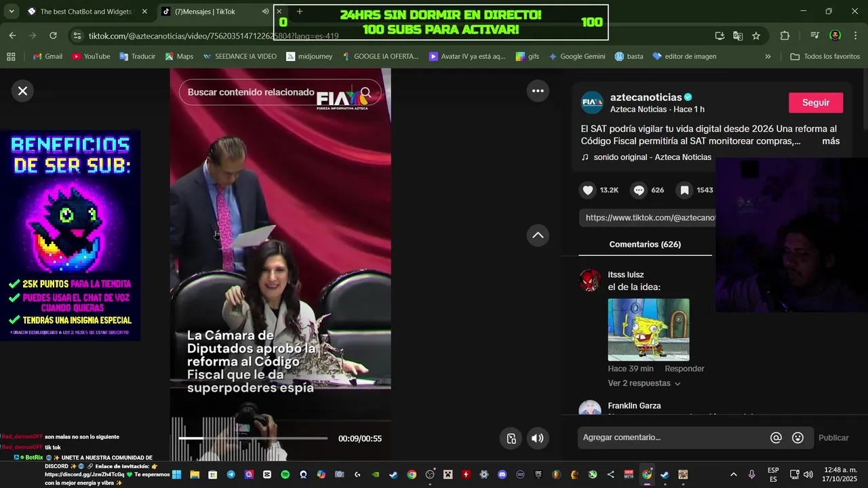This screenshot has height=488, width=868.
Task: Open the emoji picker in comment box
Action: 798,438
